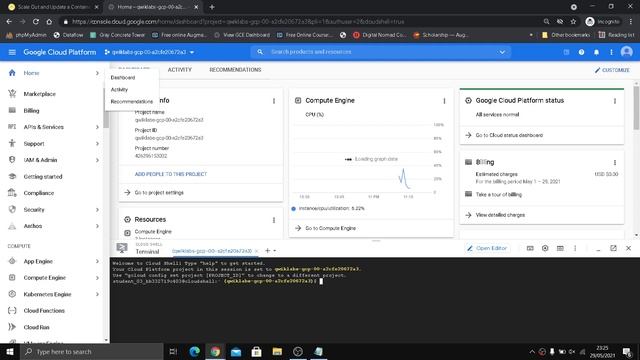
Task: Click the Windows Start button
Action: [10, 351]
